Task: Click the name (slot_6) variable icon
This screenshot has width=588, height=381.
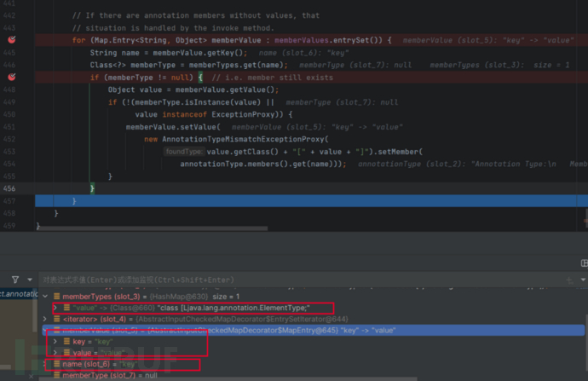Action: point(56,364)
